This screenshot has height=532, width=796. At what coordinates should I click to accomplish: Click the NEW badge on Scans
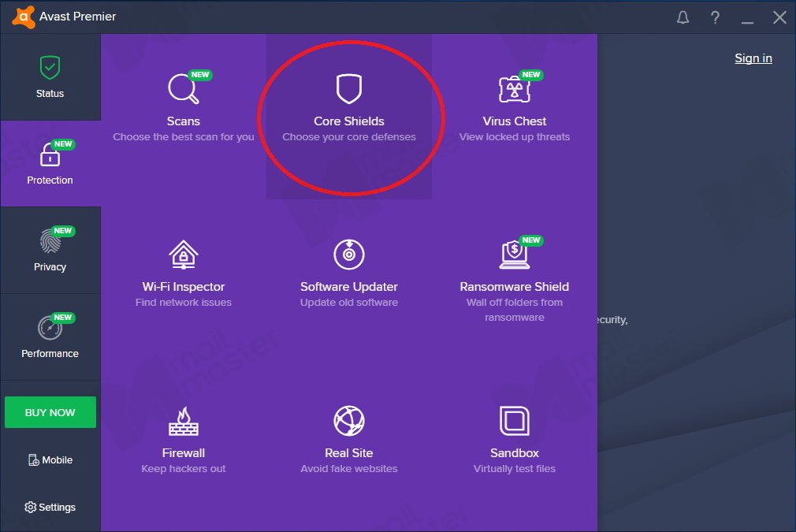tap(200, 75)
